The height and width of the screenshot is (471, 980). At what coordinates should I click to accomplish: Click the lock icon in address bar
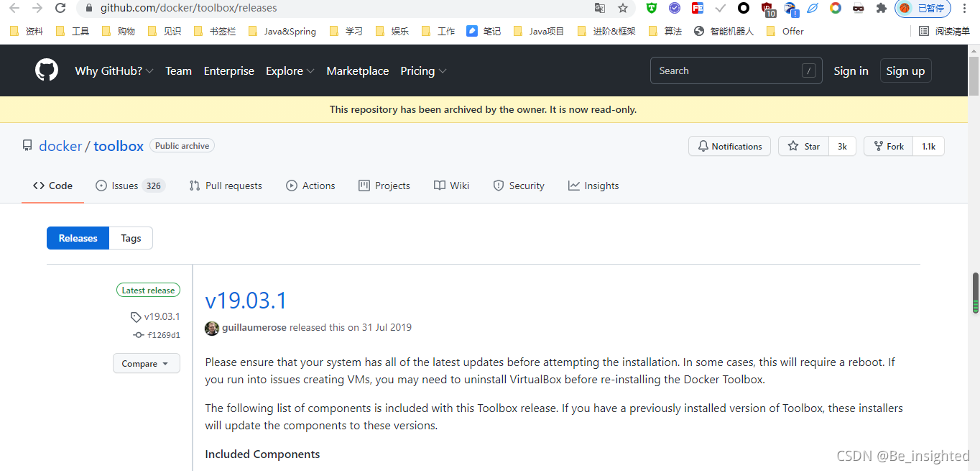pos(88,8)
